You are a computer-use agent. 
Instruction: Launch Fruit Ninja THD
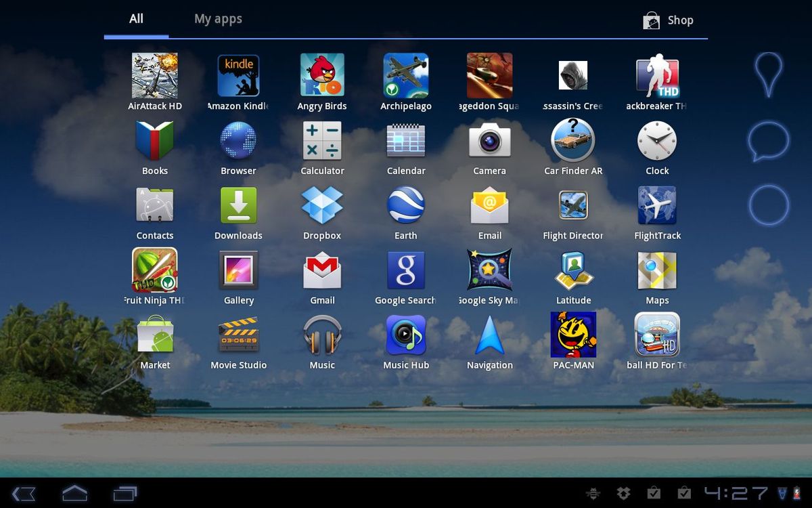click(155, 270)
